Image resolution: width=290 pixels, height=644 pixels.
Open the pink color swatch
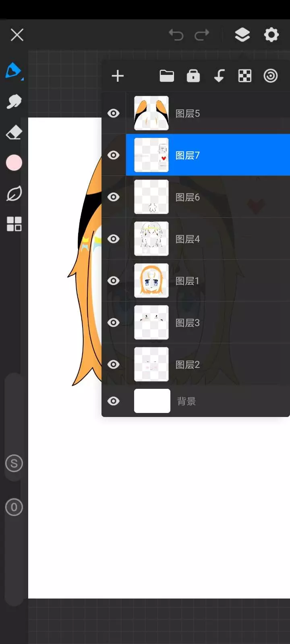[14, 163]
